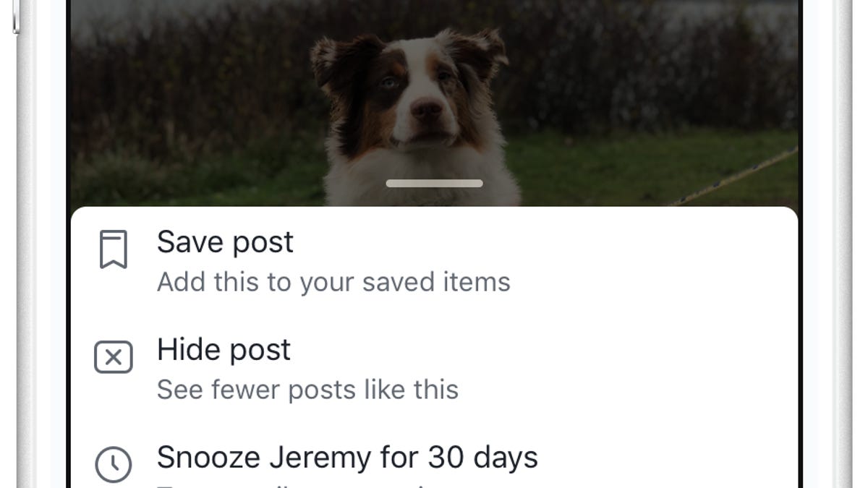Image resolution: width=868 pixels, height=488 pixels.
Task: Tap the grabber handle above the bottom sheet
Action: pos(434,184)
